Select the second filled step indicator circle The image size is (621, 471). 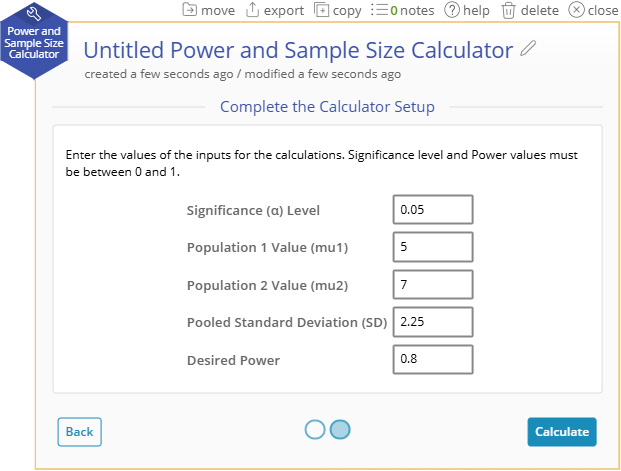(x=340, y=429)
